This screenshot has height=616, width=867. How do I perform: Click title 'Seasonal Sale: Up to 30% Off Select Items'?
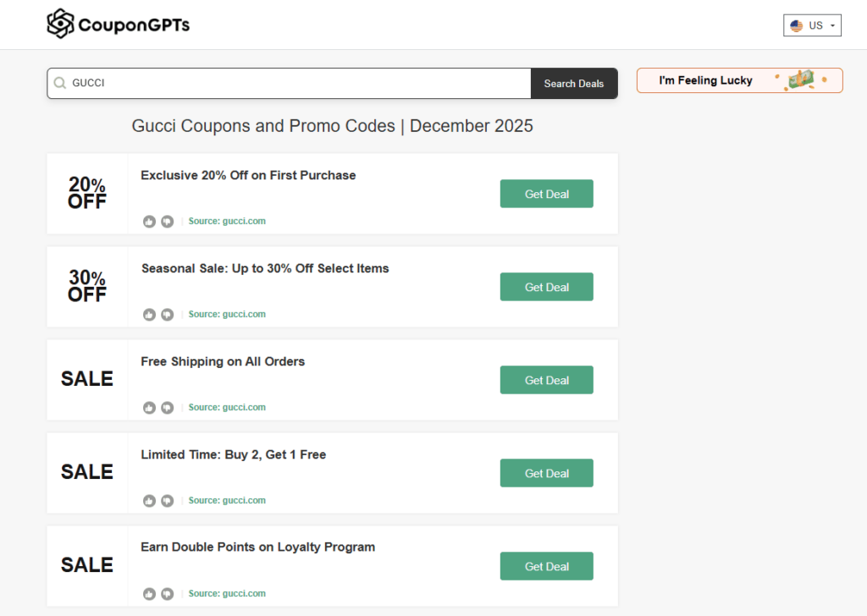[265, 268]
